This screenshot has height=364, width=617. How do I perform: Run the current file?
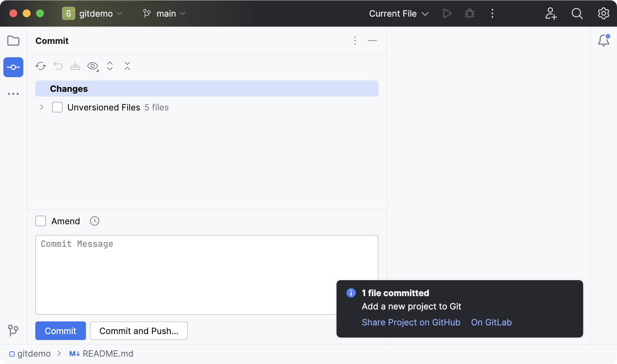pos(446,13)
